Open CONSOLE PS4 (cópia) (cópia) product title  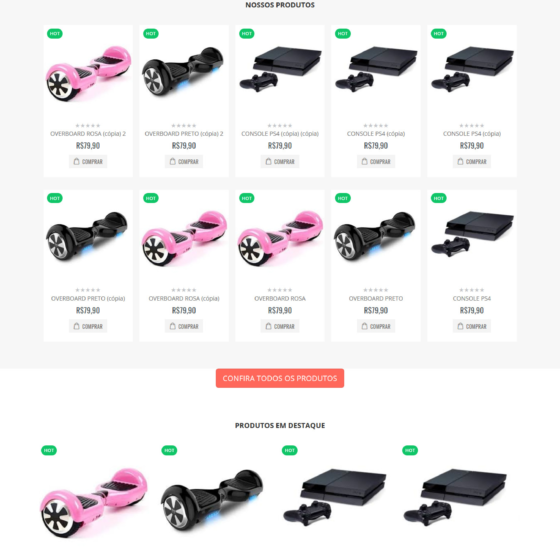[x=280, y=134]
